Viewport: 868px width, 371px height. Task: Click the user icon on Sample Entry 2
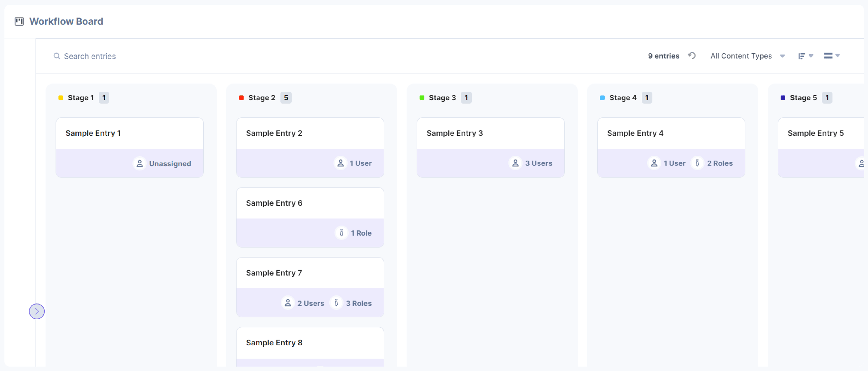340,163
